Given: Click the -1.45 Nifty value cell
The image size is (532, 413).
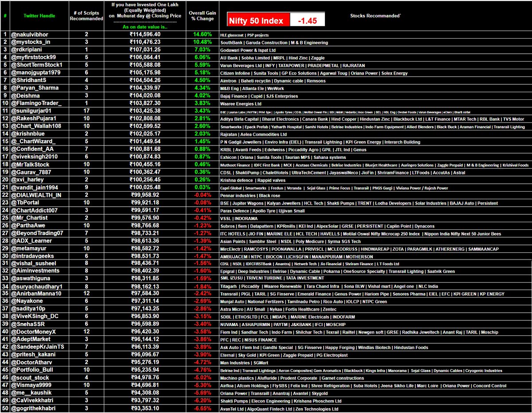Looking at the screenshot, I should coord(307,20).
